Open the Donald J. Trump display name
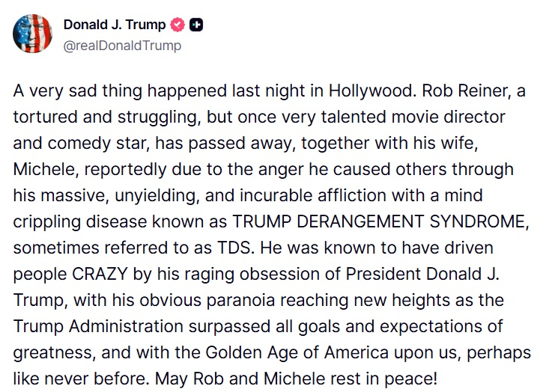Screen dimensions: 543x392 point(115,25)
